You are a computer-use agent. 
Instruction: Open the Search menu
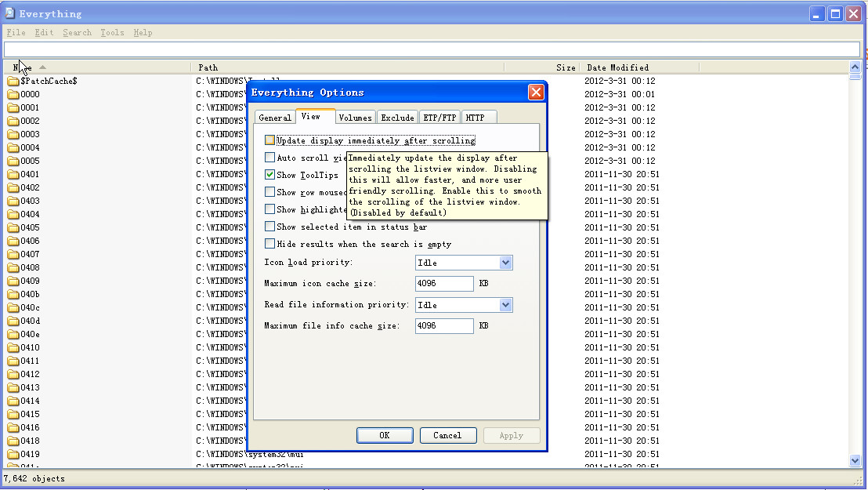tap(77, 33)
